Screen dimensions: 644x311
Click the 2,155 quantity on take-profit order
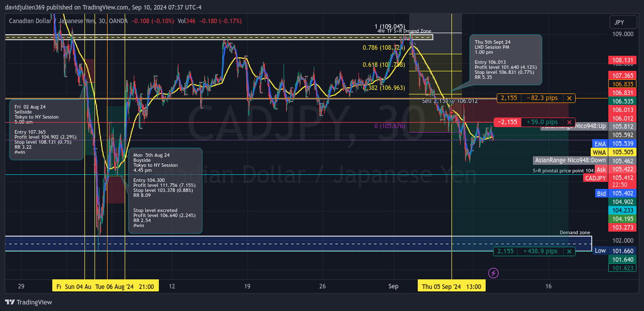505,251
